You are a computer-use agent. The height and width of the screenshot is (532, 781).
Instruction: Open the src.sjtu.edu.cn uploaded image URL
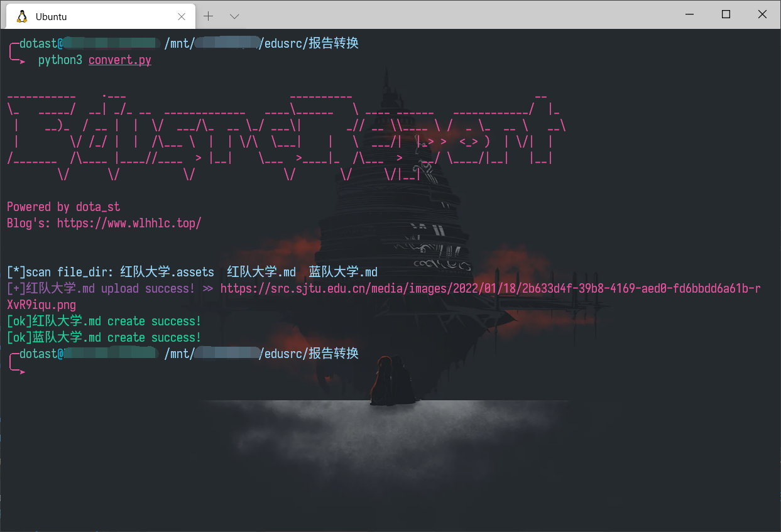[x=490, y=288]
